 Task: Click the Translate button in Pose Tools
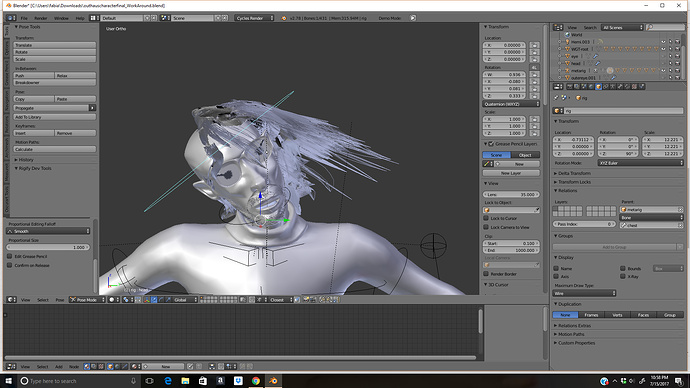coord(55,45)
